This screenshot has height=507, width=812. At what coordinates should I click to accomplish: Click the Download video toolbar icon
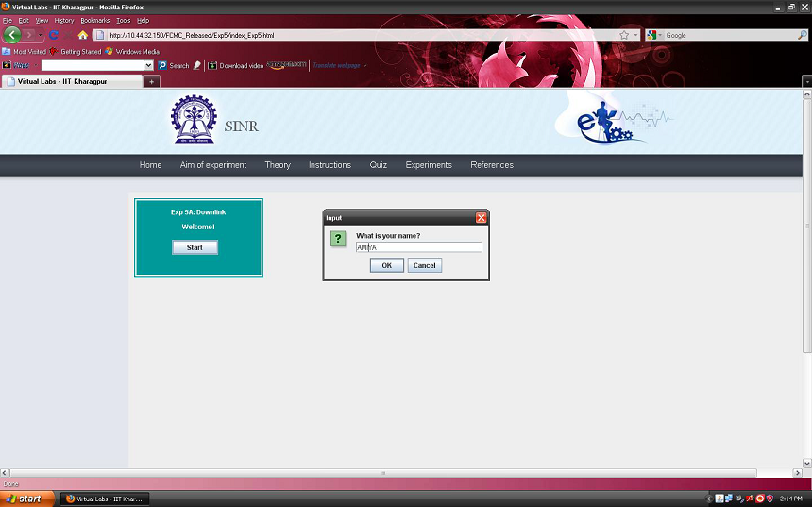[x=213, y=66]
